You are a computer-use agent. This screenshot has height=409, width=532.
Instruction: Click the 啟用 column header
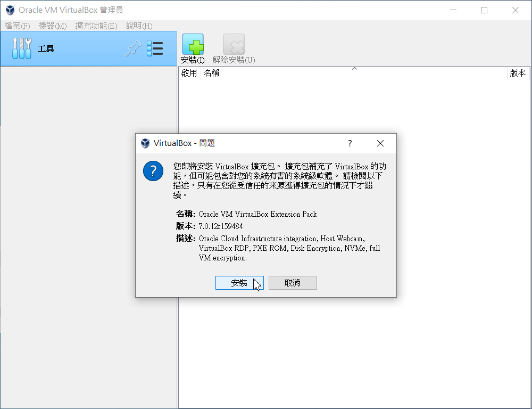(189, 73)
